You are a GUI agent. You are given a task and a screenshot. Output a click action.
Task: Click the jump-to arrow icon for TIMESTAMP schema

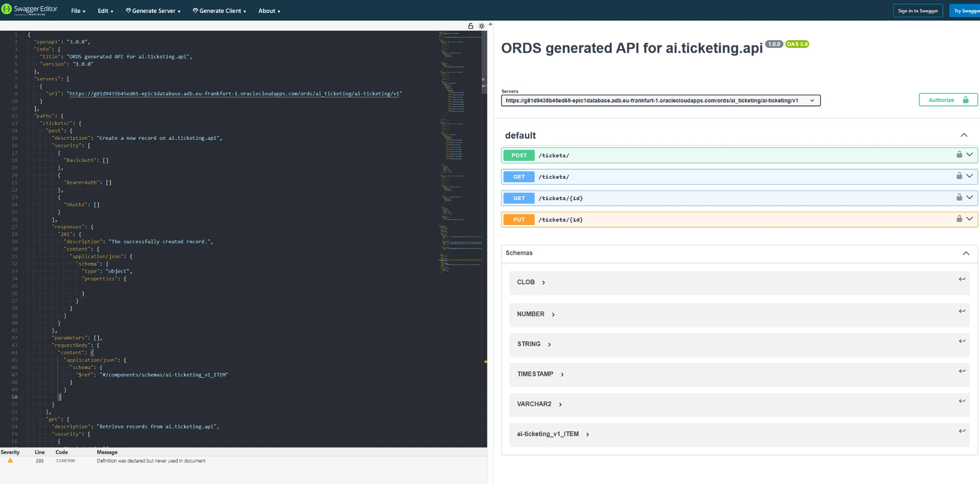[962, 371]
